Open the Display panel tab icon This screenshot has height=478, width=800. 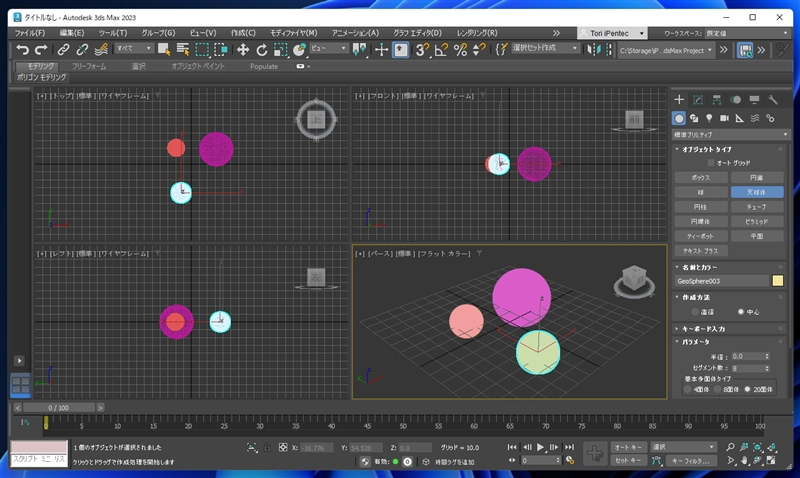(x=754, y=99)
